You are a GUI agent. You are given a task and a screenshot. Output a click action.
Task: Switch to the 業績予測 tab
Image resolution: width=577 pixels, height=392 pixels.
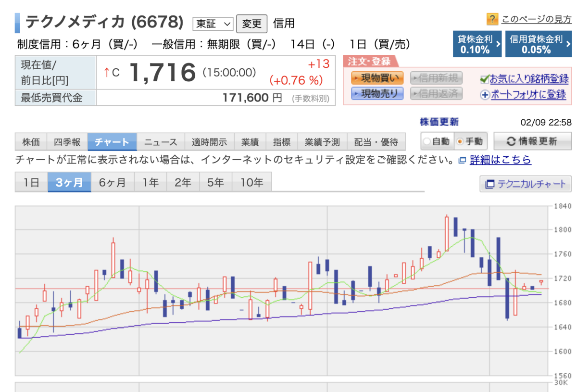[x=322, y=142]
